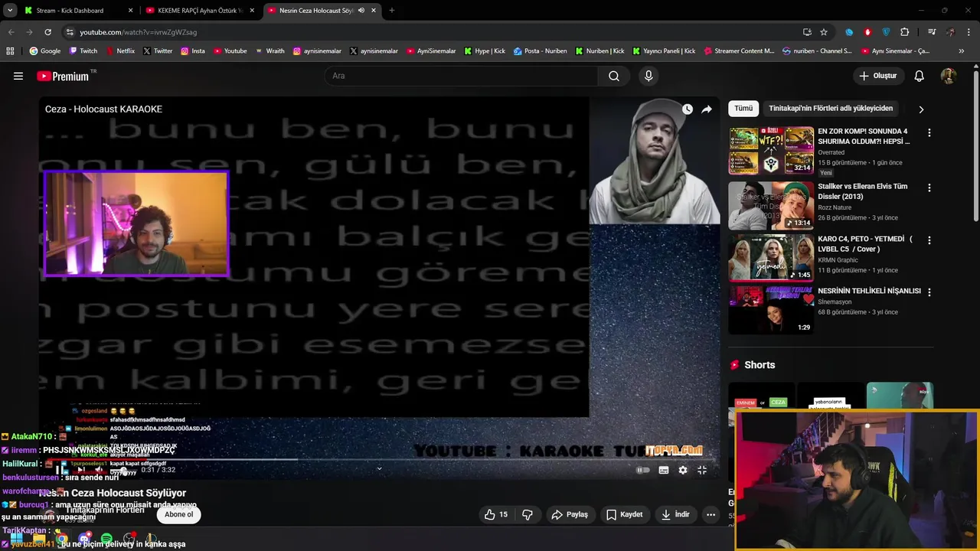
Task: Click the Oluştur create button
Action: point(877,76)
